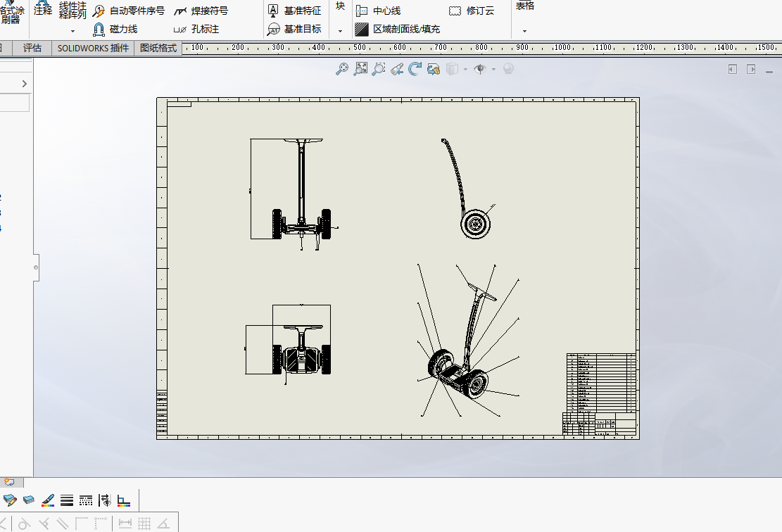Click the Blocks (块) button
The height and width of the screenshot is (532, 782).
(x=340, y=6)
